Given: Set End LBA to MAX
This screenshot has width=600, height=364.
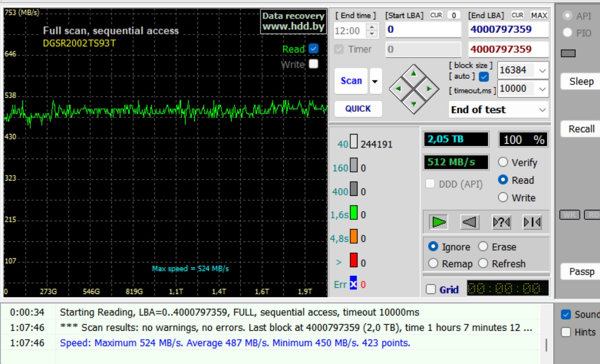Looking at the screenshot, I should click(539, 15).
